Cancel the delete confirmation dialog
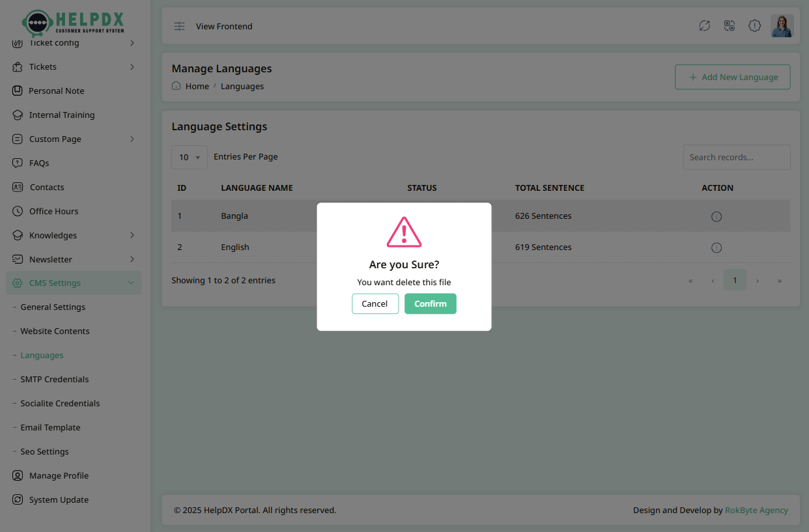Screen dimensions: 809x532 (x=375, y=303)
